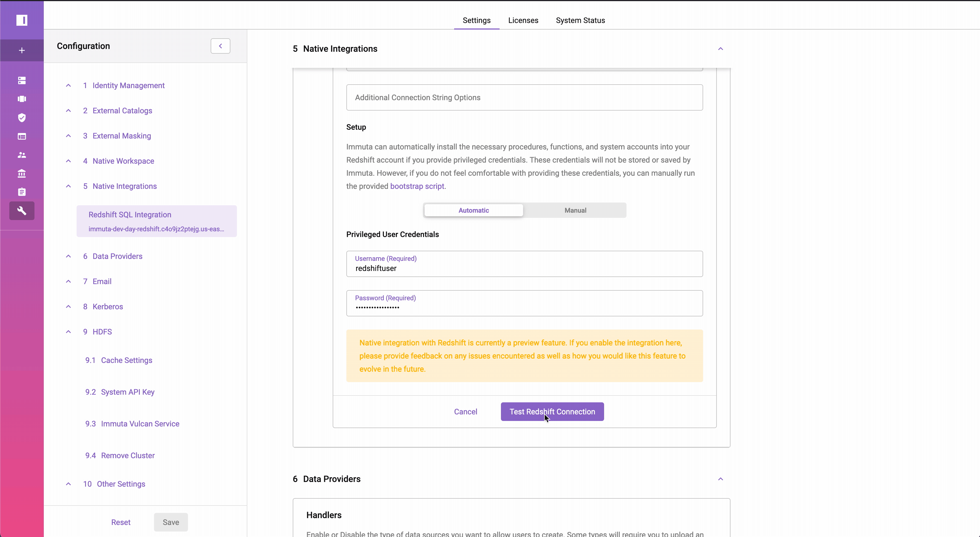The height and width of the screenshot is (537, 980).
Task: Collapse the Data Providers section header chevron
Action: click(x=720, y=479)
